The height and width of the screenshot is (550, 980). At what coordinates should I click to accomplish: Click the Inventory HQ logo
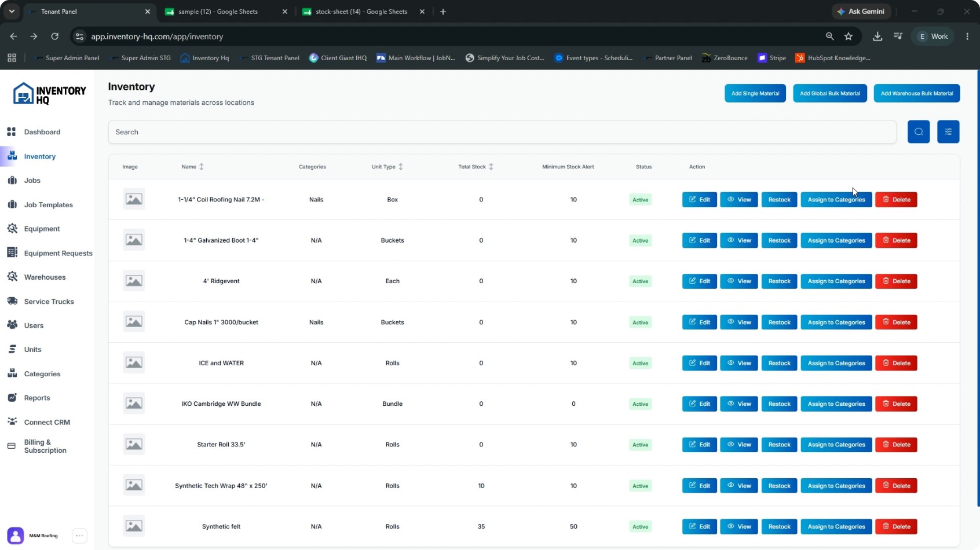point(49,94)
